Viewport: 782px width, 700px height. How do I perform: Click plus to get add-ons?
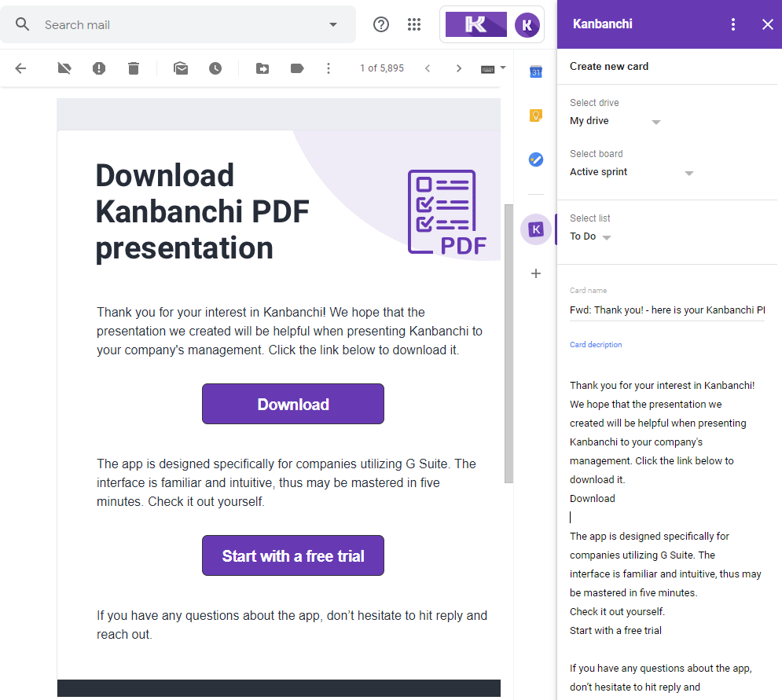(x=536, y=273)
